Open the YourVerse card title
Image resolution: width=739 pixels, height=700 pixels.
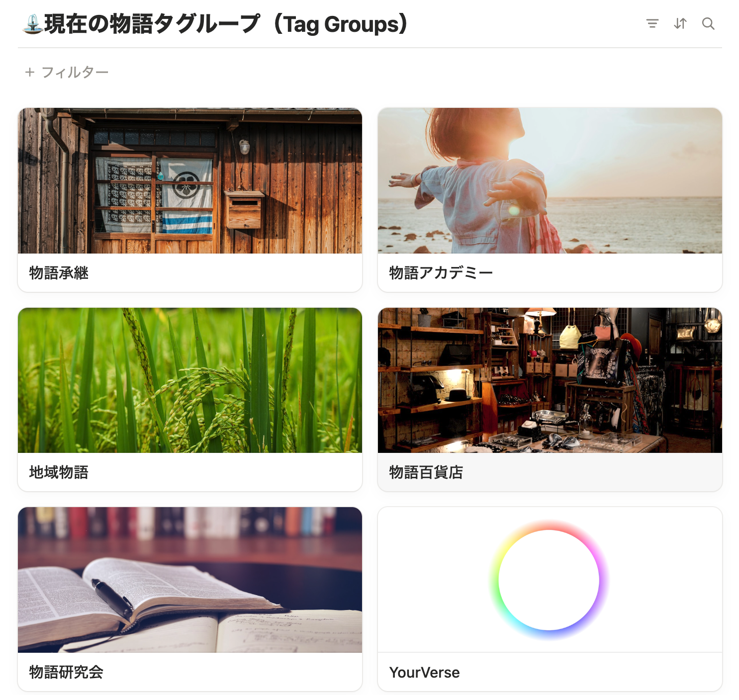[424, 672]
